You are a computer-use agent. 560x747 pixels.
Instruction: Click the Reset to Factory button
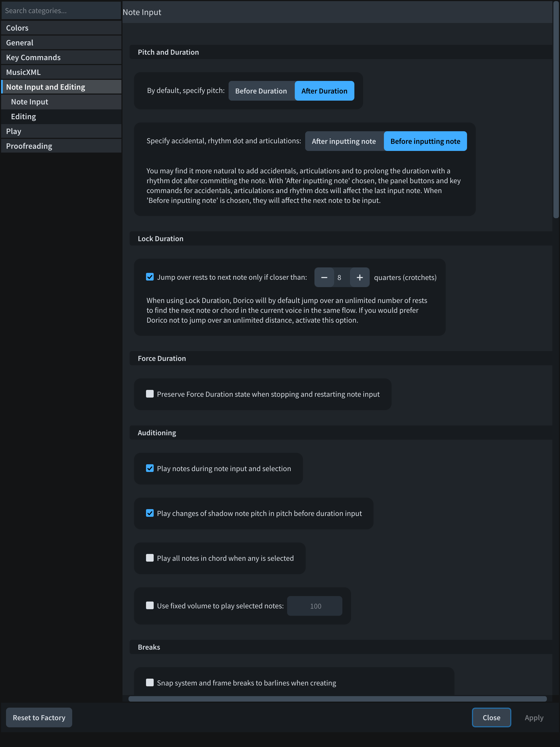point(39,718)
